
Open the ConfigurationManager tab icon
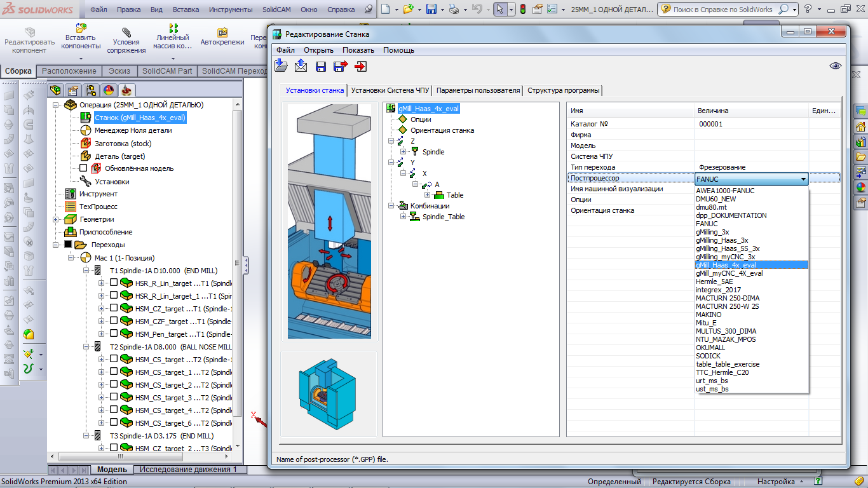point(91,90)
